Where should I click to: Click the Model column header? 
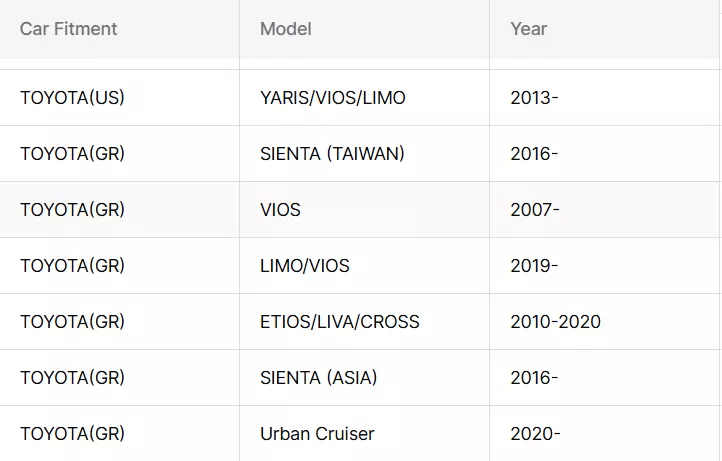coord(364,29)
